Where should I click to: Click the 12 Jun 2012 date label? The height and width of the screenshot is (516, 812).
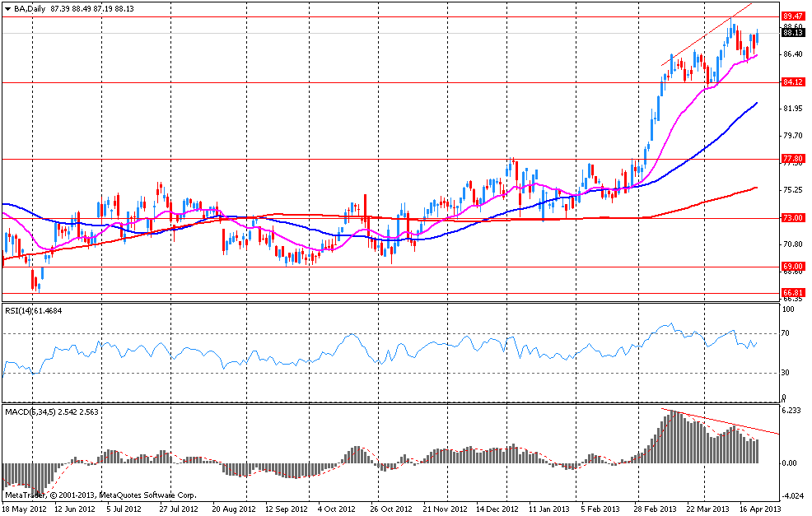[x=75, y=509]
